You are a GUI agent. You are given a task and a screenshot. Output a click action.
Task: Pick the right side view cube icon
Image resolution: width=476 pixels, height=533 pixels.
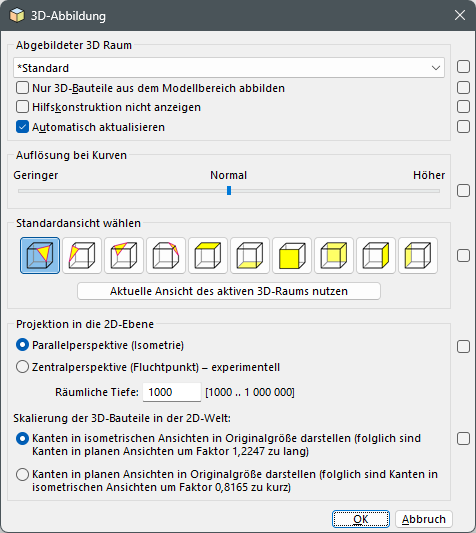pyautogui.click(x=376, y=255)
